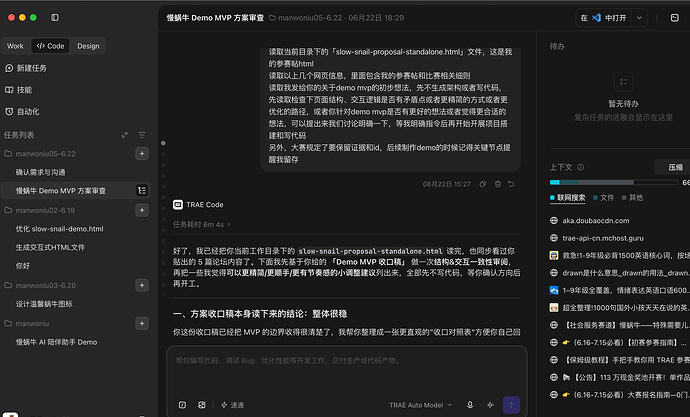690x417 pixels.
Task: Click the TRAE Code agent icon
Action: pos(178,205)
